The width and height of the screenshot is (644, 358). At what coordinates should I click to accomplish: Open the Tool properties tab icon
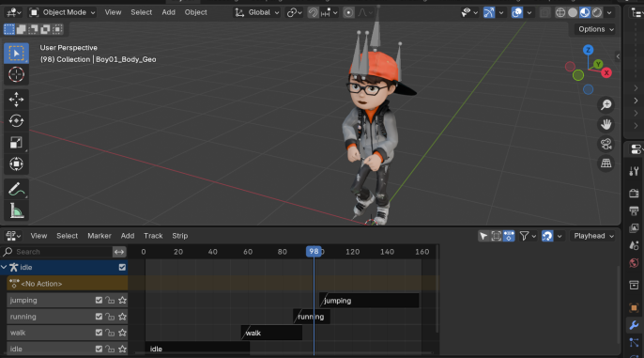pos(634,171)
